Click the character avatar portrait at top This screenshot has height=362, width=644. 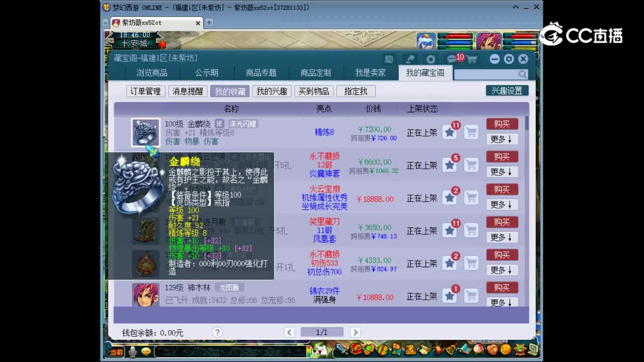coord(489,41)
